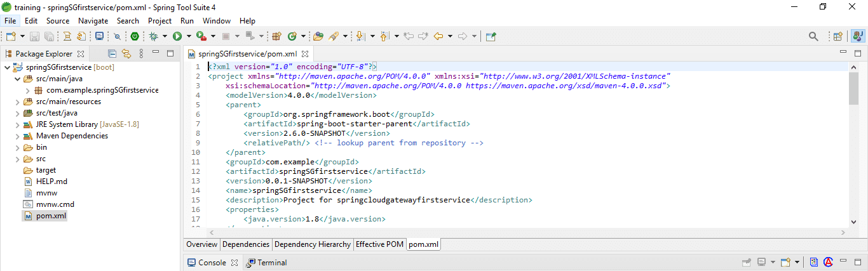
Task: Open the Window menu
Action: click(x=217, y=20)
